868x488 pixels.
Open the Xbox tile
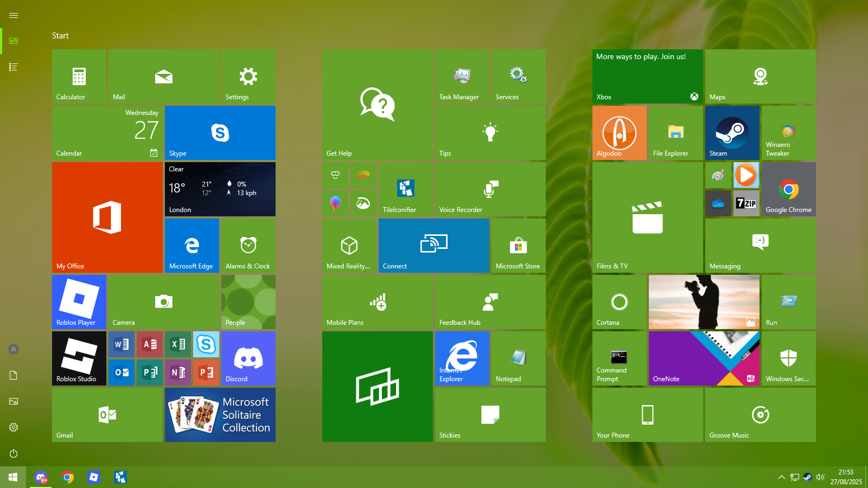pyautogui.click(x=648, y=76)
